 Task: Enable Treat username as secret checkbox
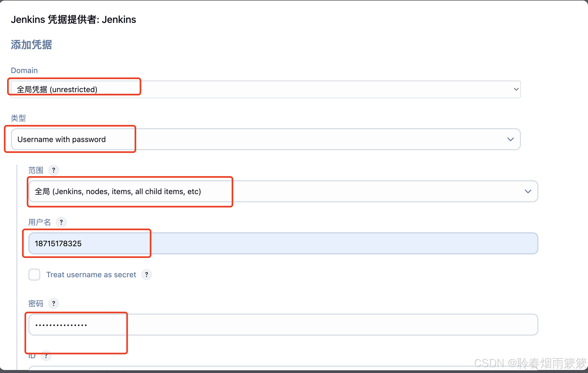pos(34,275)
